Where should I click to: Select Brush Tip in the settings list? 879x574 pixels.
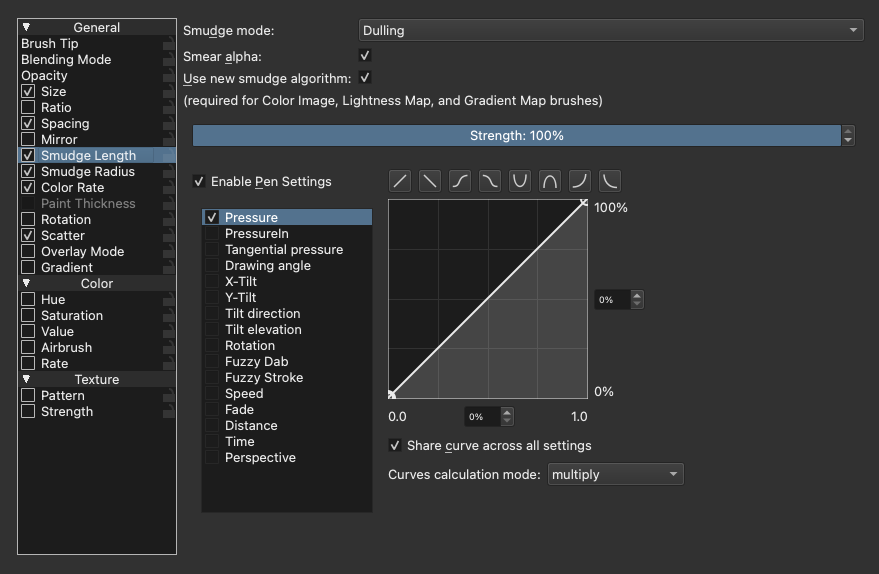click(50, 44)
